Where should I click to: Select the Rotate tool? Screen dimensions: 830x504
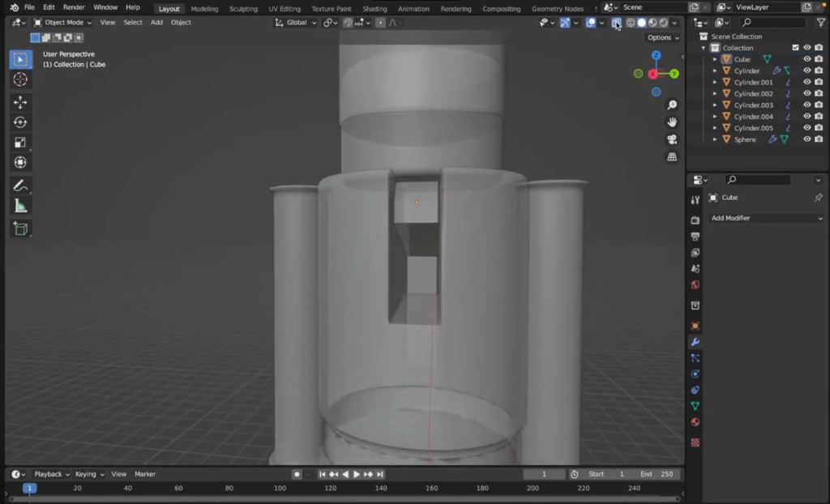click(x=20, y=122)
